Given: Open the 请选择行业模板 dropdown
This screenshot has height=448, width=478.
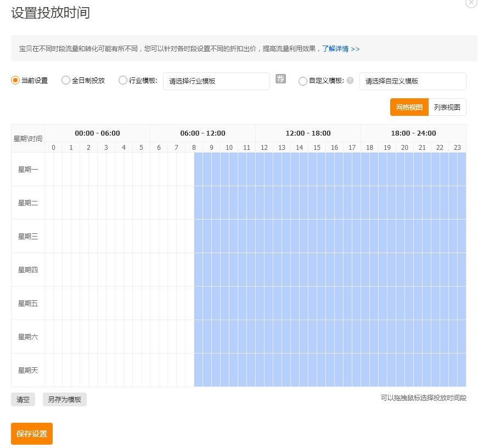Looking at the screenshot, I should pyautogui.click(x=216, y=81).
